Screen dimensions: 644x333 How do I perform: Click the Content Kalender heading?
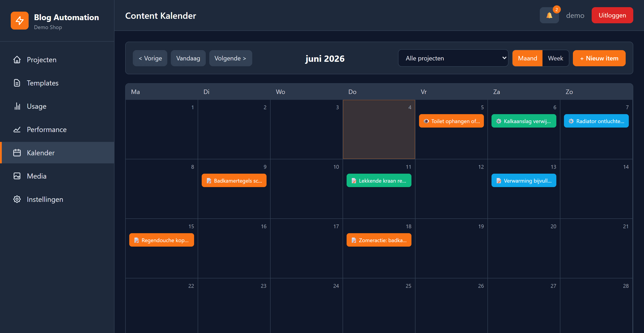coord(161,16)
